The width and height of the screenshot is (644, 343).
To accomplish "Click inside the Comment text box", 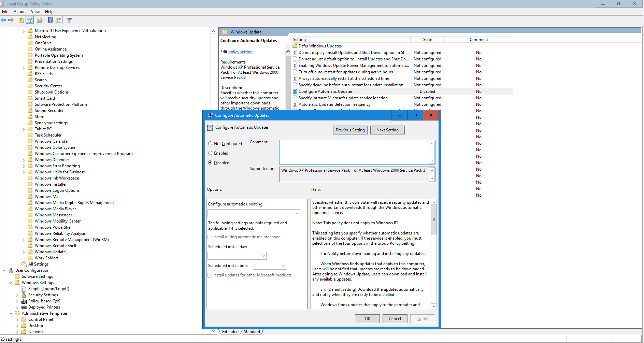I will click(x=354, y=152).
